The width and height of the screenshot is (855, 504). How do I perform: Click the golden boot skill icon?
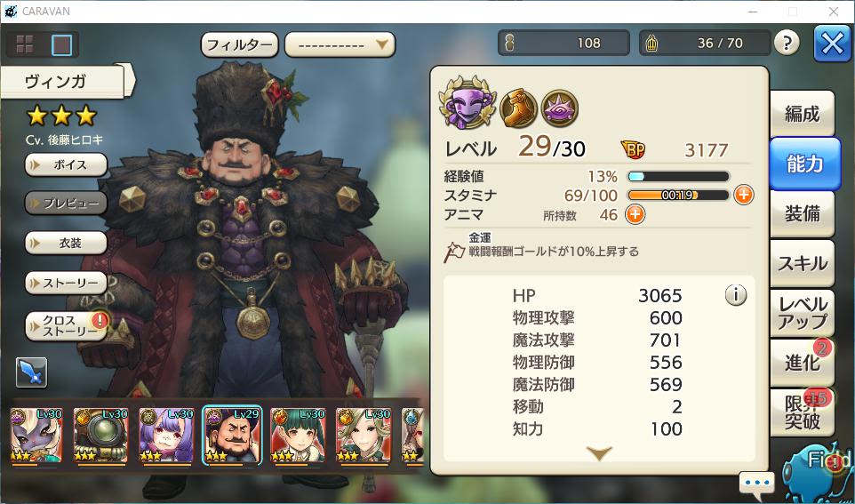click(518, 108)
